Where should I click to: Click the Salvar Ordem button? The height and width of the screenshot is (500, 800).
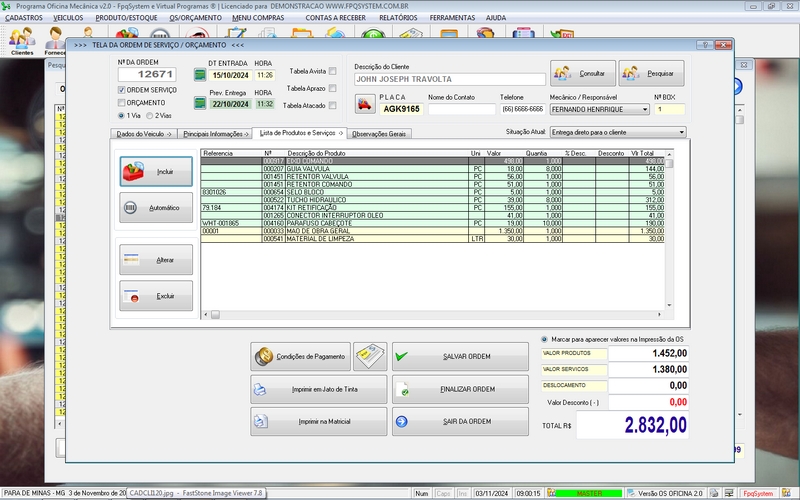click(460, 356)
